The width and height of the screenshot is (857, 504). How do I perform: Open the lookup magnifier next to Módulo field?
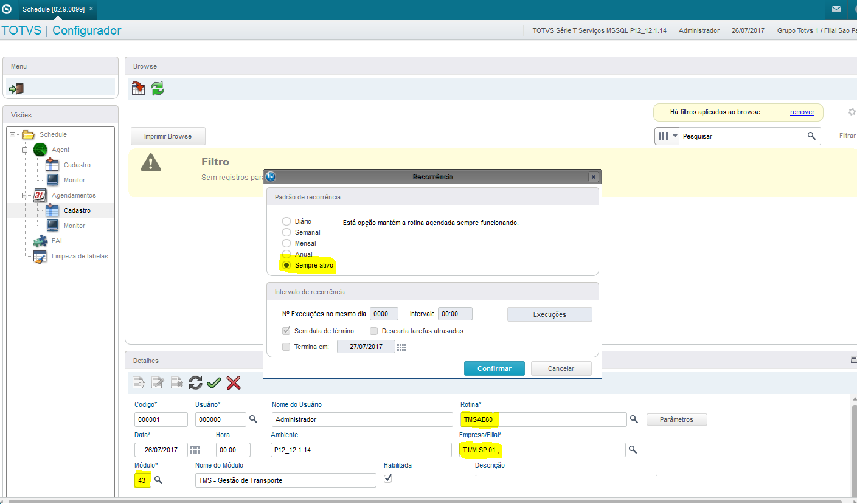click(x=158, y=480)
